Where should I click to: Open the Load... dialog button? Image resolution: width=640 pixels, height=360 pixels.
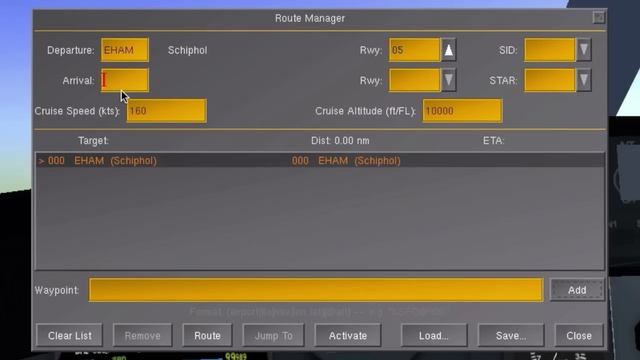pos(434,336)
